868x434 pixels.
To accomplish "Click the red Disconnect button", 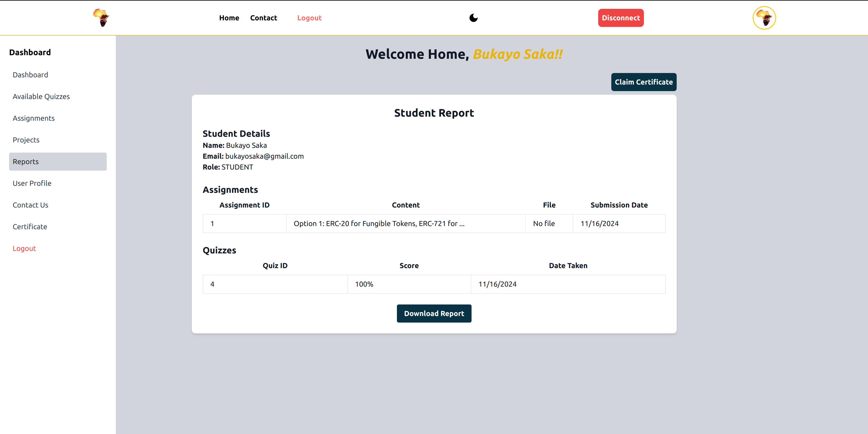I will [x=621, y=18].
